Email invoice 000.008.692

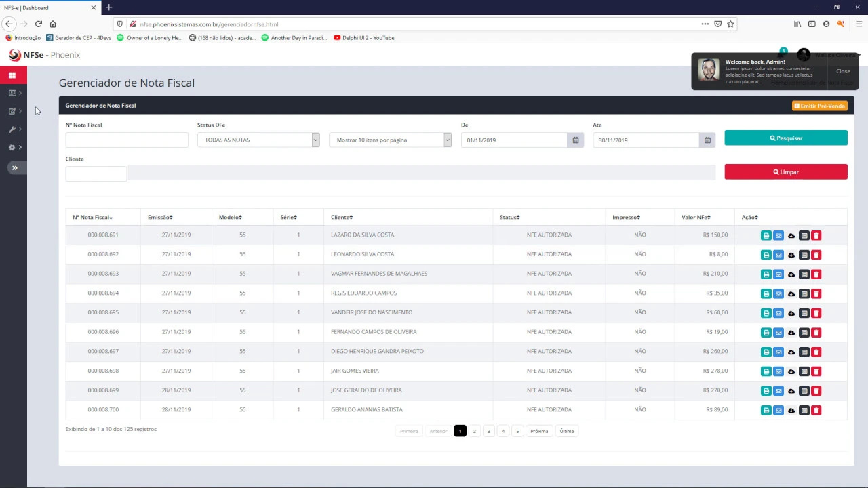[x=778, y=255]
